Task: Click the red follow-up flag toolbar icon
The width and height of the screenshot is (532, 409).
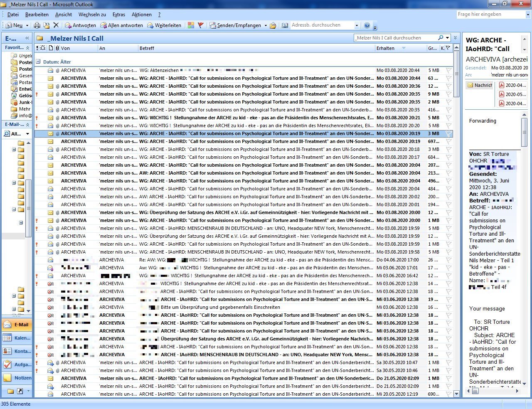Action: point(200,25)
